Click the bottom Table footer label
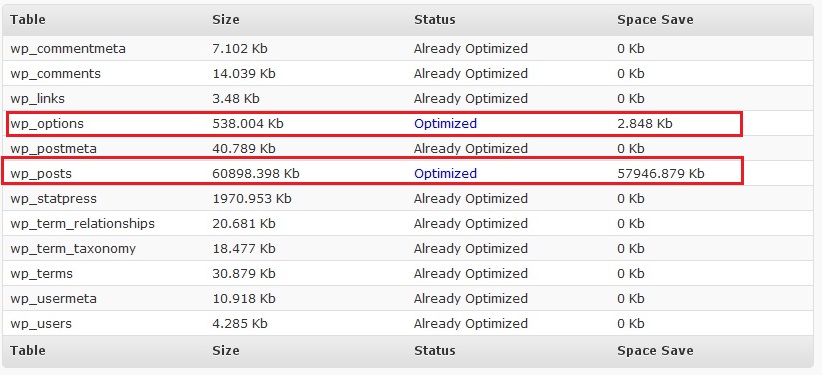 tap(28, 350)
